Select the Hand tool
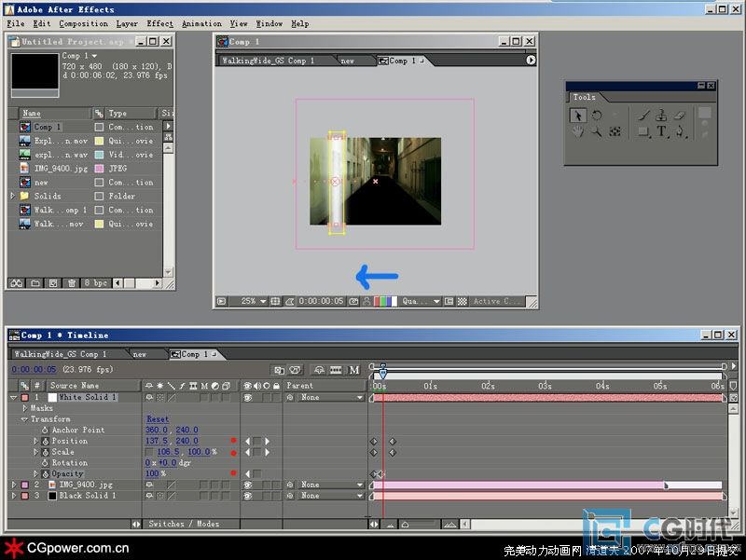 pyautogui.click(x=578, y=132)
